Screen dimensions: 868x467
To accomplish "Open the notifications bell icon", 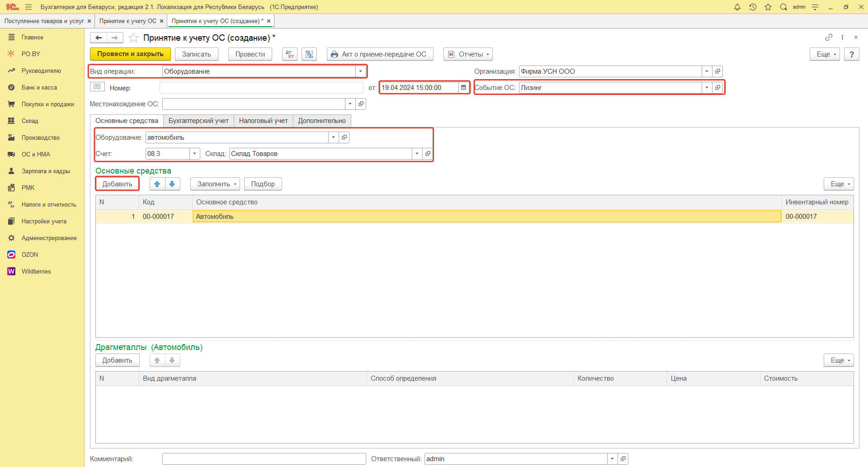I will 737,7.
